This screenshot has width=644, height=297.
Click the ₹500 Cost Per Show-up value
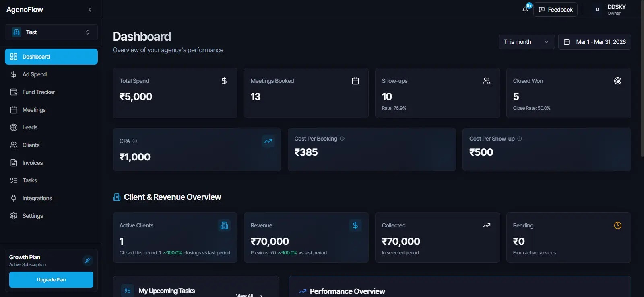[x=481, y=152]
